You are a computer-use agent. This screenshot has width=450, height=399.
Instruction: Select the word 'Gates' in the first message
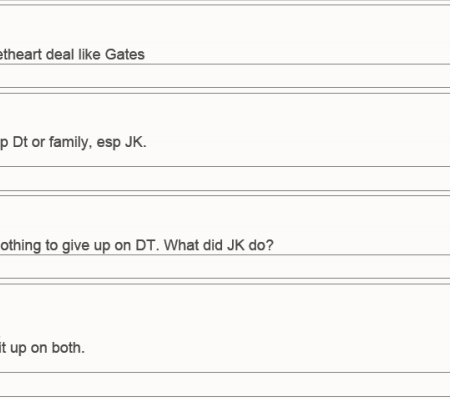pyautogui.click(x=125, y=54)
